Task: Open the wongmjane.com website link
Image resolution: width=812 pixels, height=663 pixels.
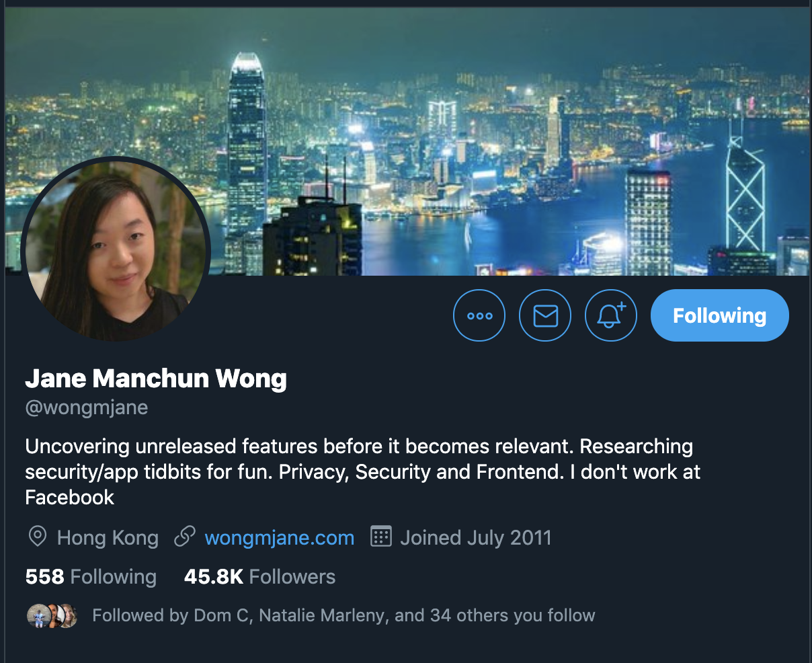Action: 280,538
